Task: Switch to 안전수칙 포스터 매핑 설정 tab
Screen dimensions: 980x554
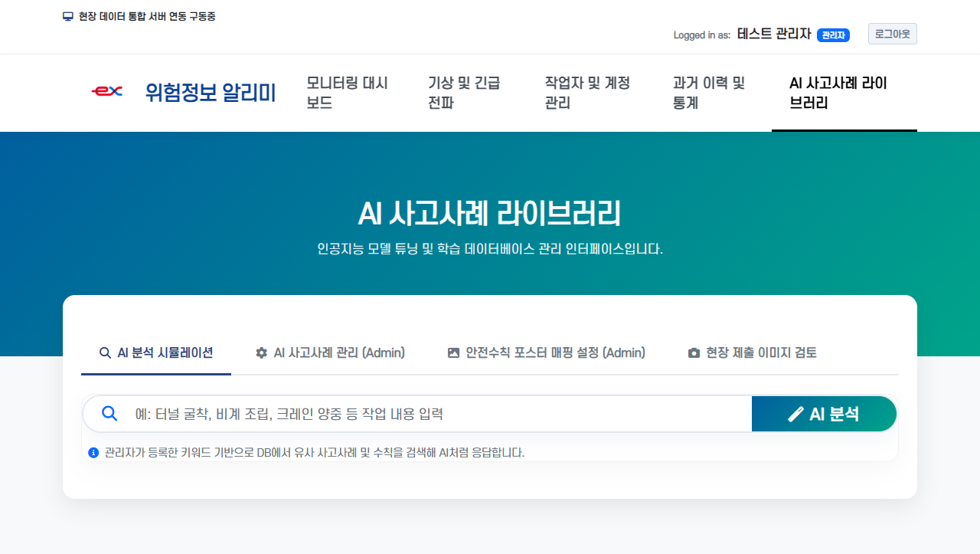Action: (x=547, y=353)
